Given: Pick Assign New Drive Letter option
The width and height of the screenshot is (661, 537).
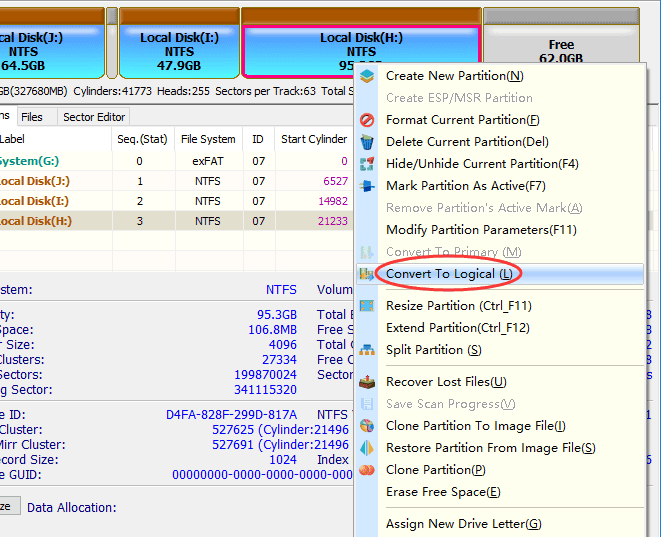Looking at the screenshot, I should (x=463, y=524).
